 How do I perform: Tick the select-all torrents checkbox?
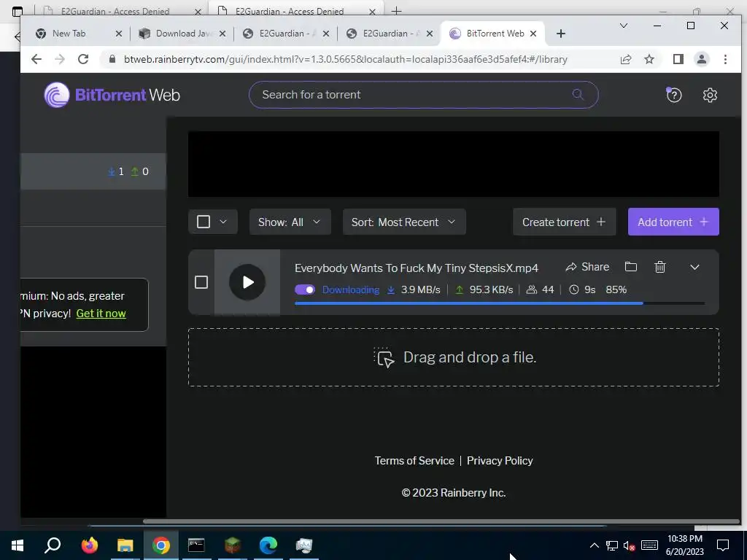(x=204, y=222)
